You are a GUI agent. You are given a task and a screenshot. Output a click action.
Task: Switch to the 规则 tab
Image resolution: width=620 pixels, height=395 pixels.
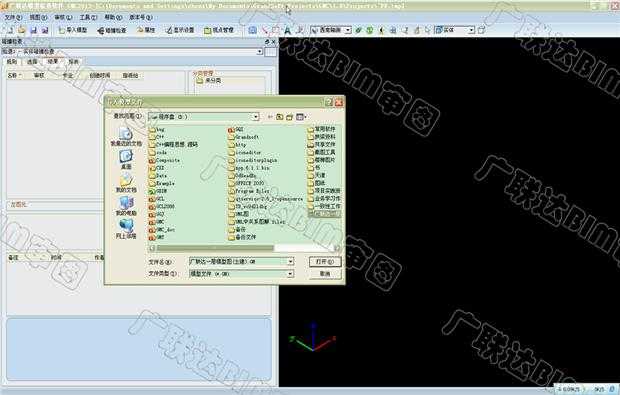[12, 62]
